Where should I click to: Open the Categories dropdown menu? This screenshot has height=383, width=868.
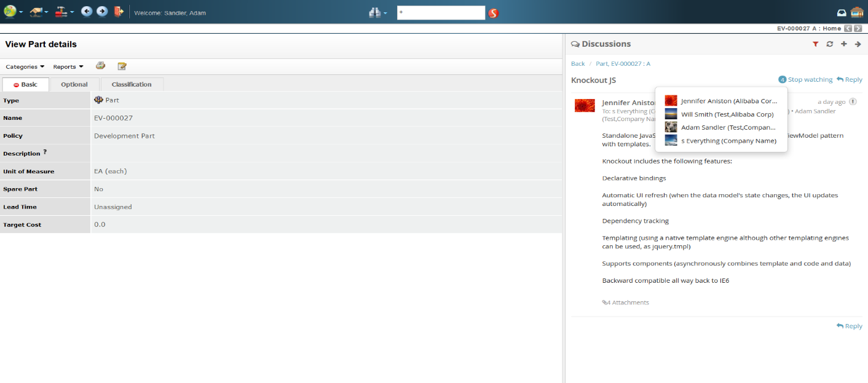(x=25, y=66)
